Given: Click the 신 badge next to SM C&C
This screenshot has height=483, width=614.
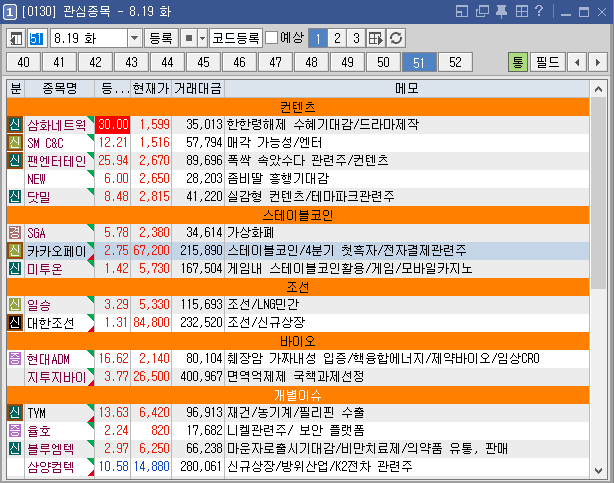Looking at the screenshot, I should (15, 143).
